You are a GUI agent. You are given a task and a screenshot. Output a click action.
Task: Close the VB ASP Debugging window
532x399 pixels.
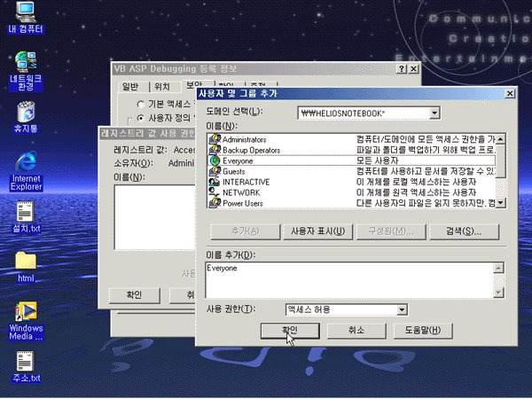pos(413,69)
